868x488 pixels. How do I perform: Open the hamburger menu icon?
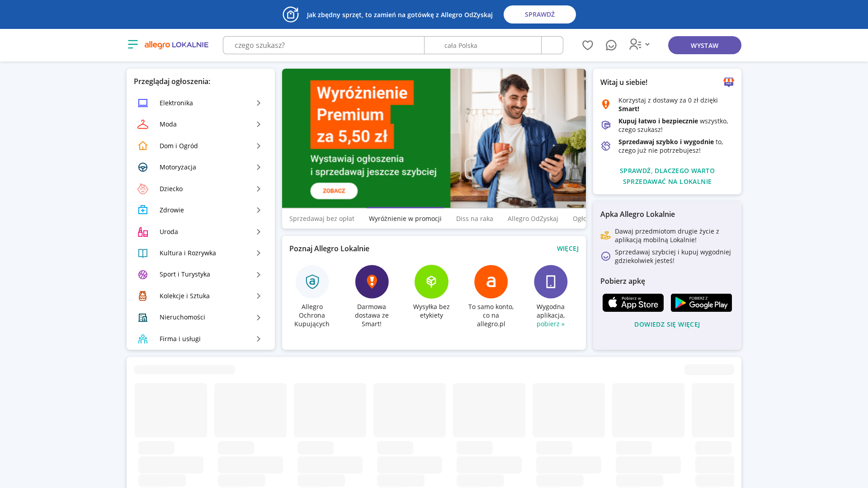point(132,44)
